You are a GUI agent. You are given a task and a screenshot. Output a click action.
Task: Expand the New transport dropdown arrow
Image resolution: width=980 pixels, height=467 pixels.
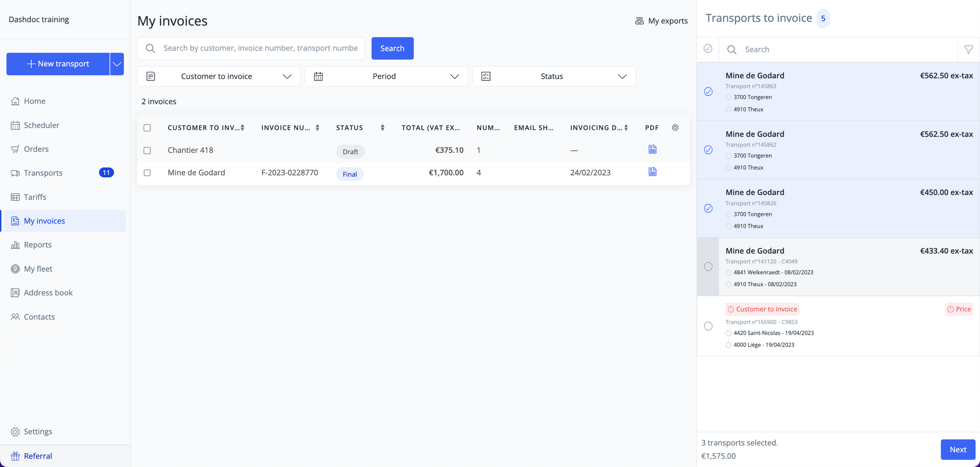point(117,64)
